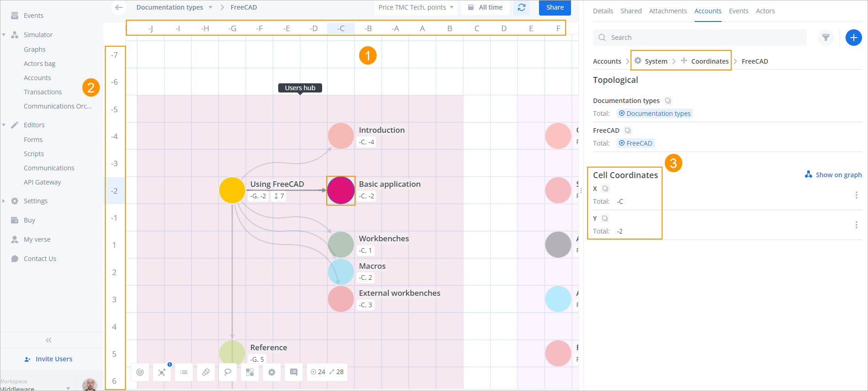
Task: Open the filter funnel icon in Accounts panel
Action: (826, 38)
